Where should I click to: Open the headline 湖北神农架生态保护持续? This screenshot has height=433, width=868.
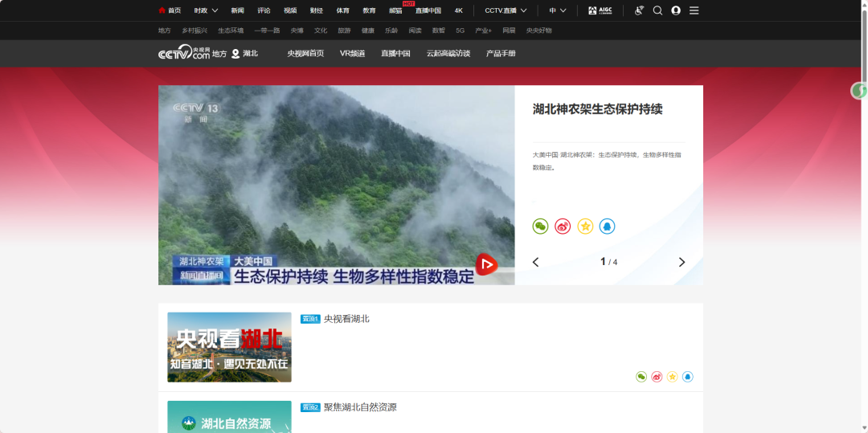(x=598, y=109)
